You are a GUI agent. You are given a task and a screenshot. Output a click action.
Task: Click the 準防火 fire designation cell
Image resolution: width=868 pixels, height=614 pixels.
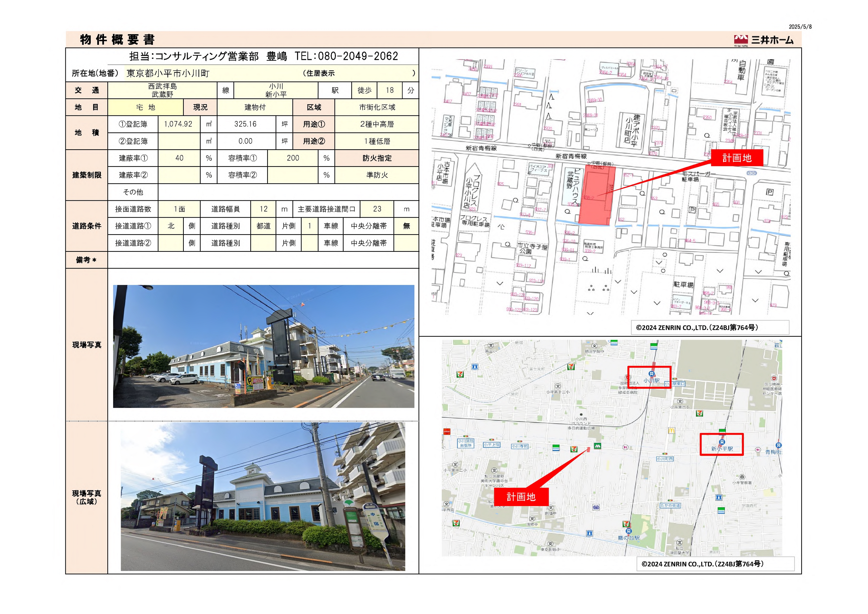pyautogui.click(x=376, y=175)
